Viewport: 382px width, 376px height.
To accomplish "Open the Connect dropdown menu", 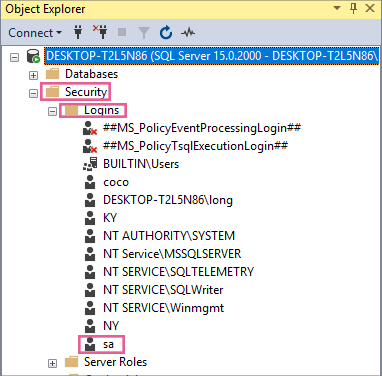I will (35, 33).
